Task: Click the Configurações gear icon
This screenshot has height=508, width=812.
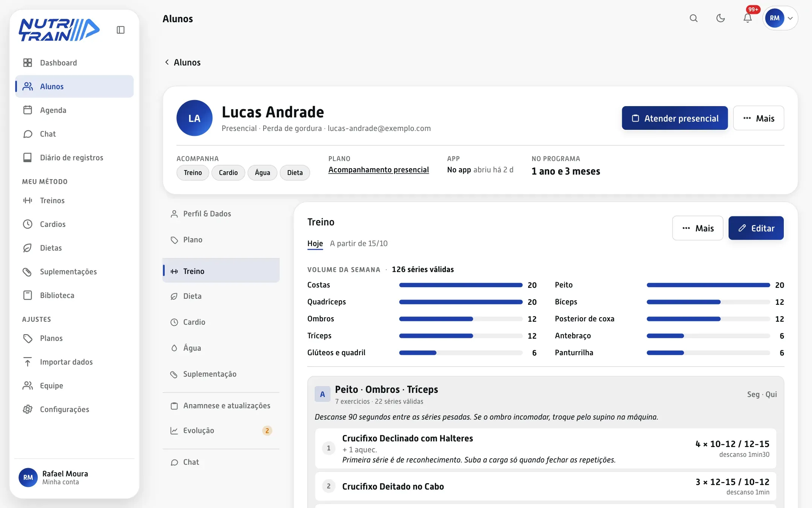Action: [x=27, y=409]
